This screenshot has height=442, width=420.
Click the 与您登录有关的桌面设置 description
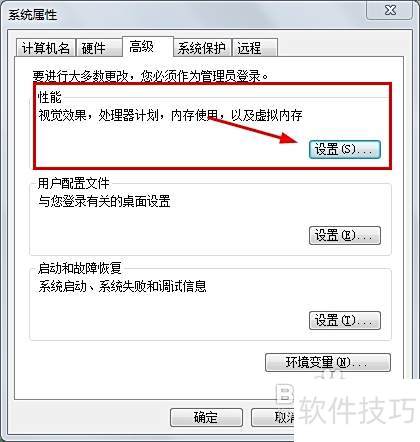pyautogui.click(x=104, y=201)
